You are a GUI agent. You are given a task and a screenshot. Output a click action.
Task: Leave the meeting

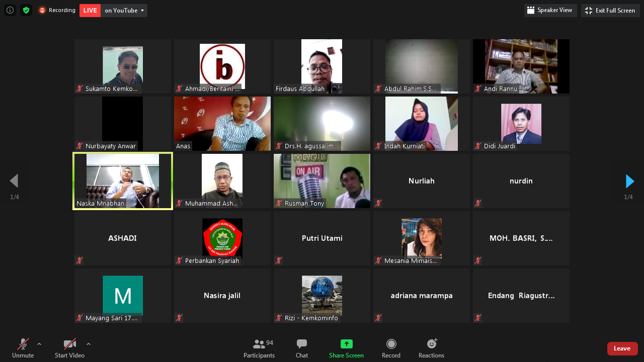(622, 348)
